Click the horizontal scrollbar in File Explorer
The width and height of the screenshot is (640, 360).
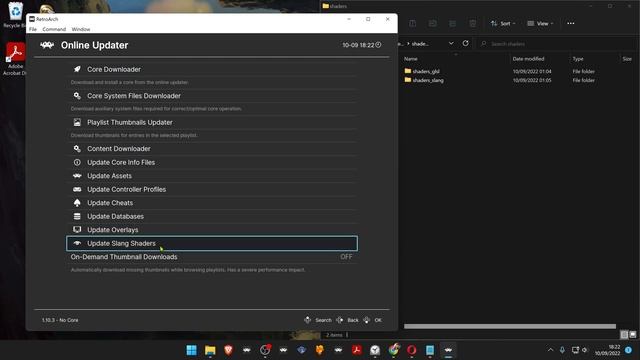[510, 327]
